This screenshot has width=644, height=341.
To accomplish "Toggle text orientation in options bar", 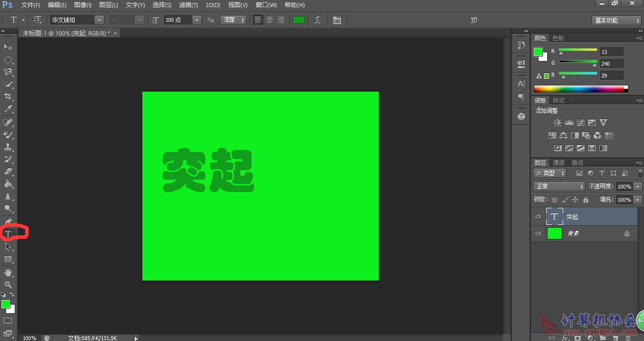I will click(38, 20).
